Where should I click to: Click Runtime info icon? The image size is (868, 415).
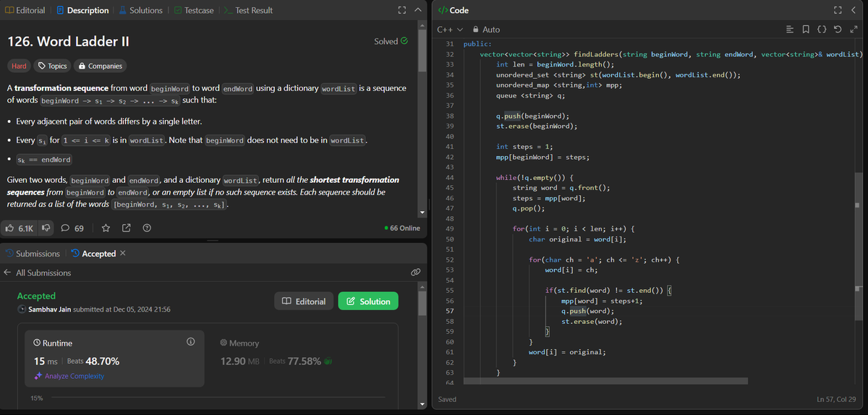pos(190,342)
